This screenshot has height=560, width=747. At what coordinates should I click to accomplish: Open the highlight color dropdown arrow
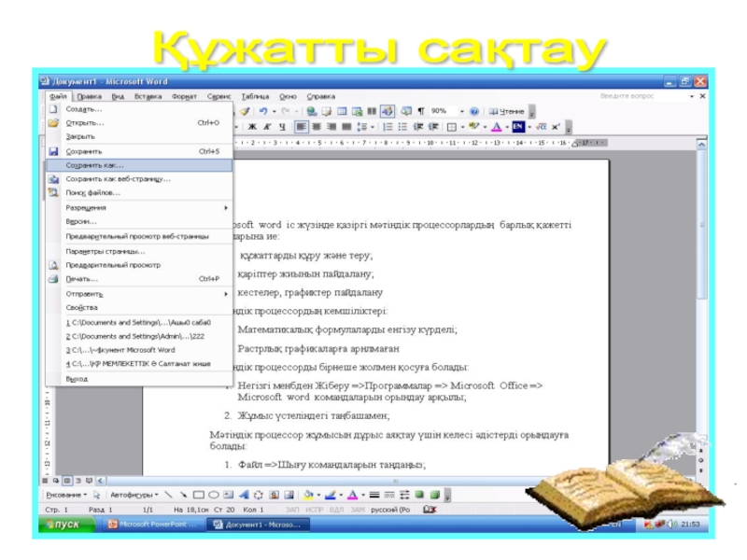(x=485, y=127)
